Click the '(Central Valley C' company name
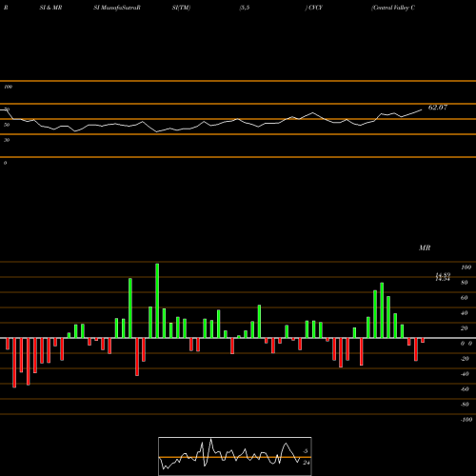Image resolution: width=476 pixels, height=476 pixels. [393, 8]
